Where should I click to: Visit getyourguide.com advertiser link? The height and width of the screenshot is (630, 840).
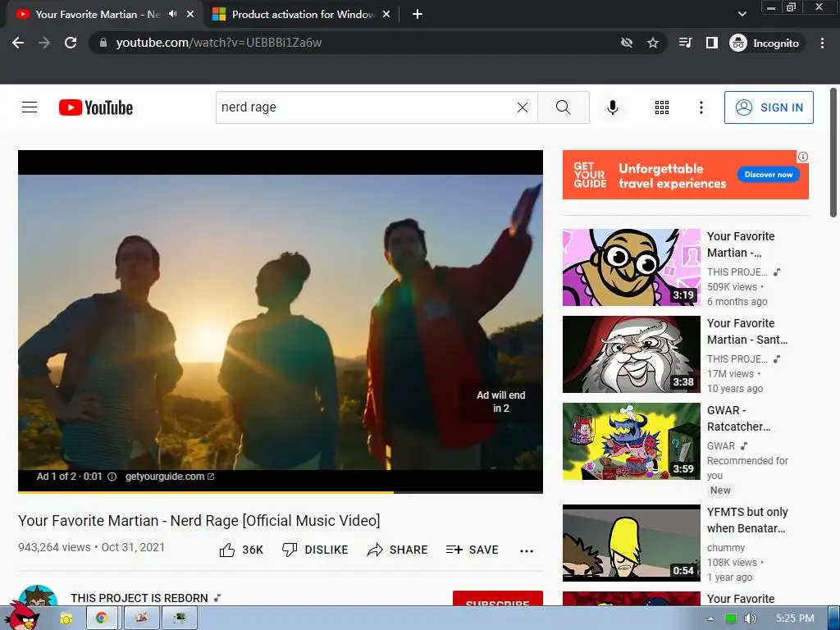(x=170, y=477)
